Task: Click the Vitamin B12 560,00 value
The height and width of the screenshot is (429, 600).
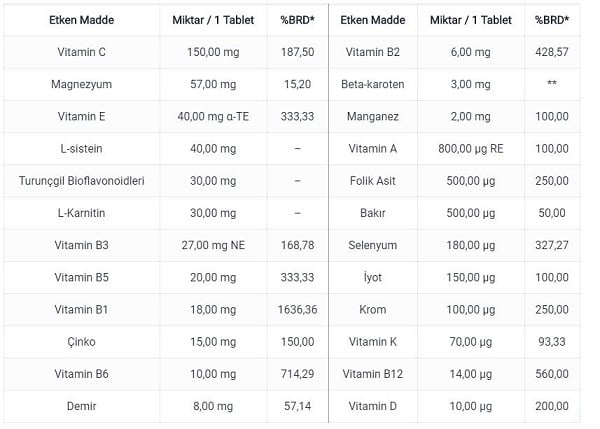Action: pyautogui.click(x=552, y=374)
